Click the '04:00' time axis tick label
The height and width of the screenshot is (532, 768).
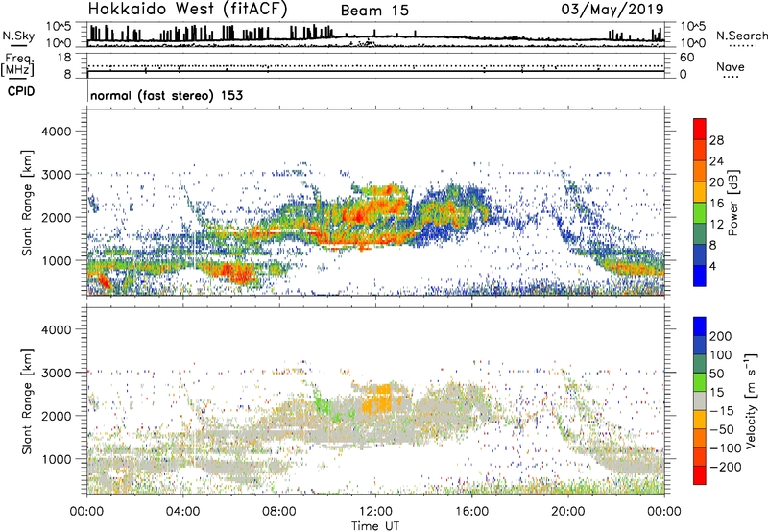click(x=183, y=512)
